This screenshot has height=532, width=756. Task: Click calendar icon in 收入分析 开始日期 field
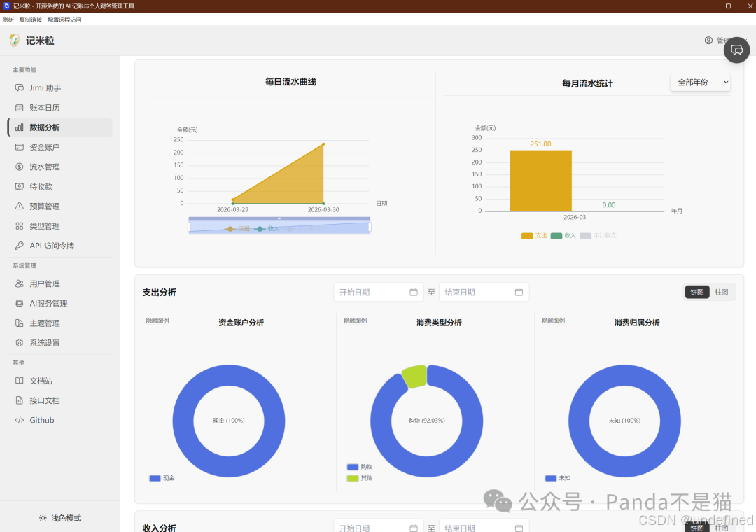(x=414, y=528)
